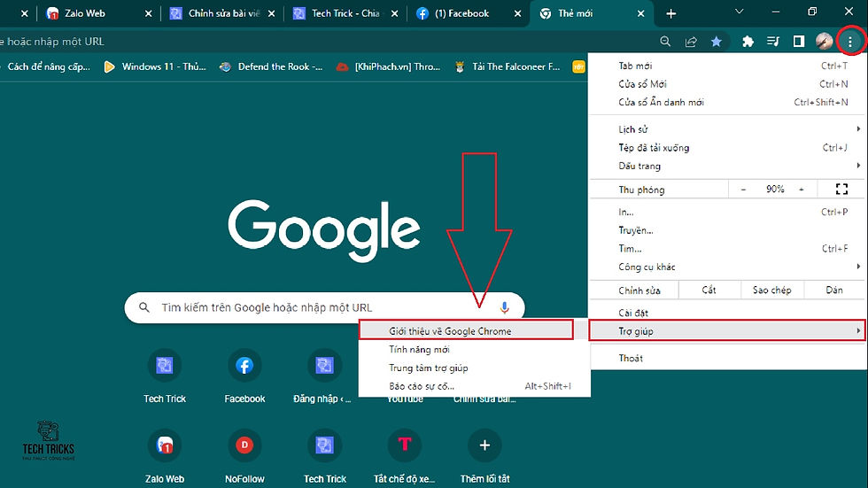Viewport: 868px width, 488px height.
Task: Open the media control queue icon
Action: [x=773, y=41]
